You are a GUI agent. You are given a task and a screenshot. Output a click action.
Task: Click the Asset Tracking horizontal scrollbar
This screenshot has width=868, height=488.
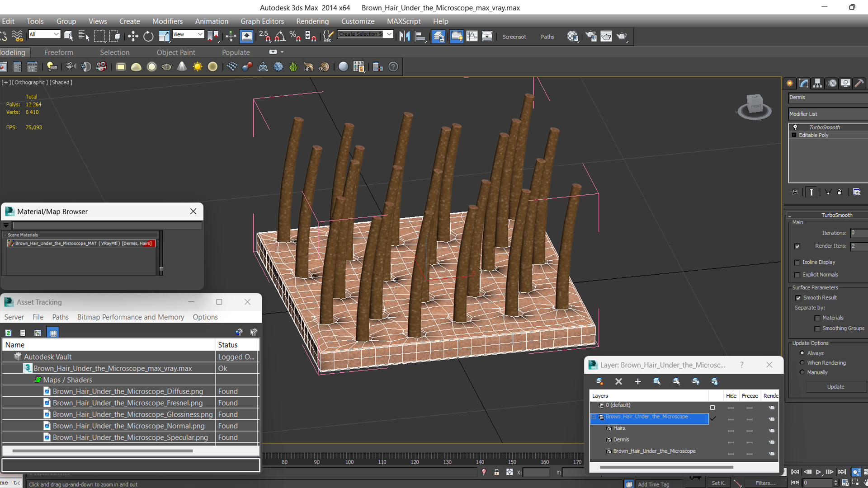click(103, 451)
